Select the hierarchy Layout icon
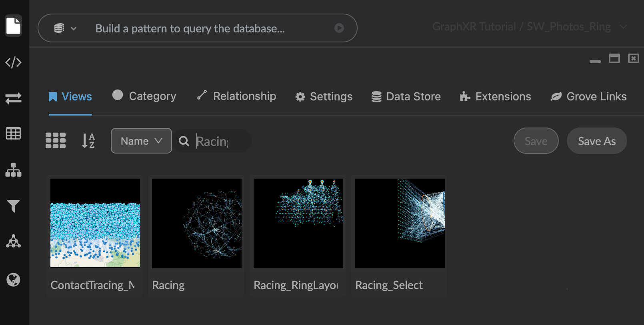This screenshot has width=644, height=325. coord(13,170)
